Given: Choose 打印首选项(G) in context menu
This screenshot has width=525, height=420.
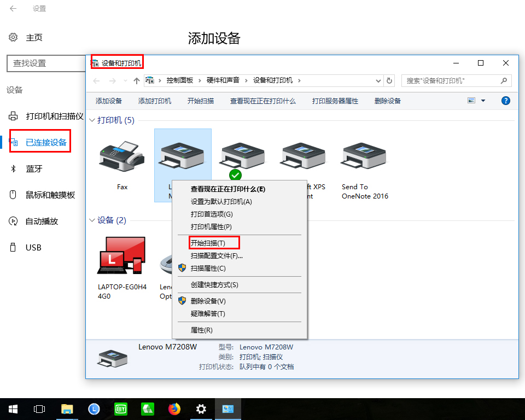Looking at the screenshot, I should pyautogui.click(x=240, y=214).
